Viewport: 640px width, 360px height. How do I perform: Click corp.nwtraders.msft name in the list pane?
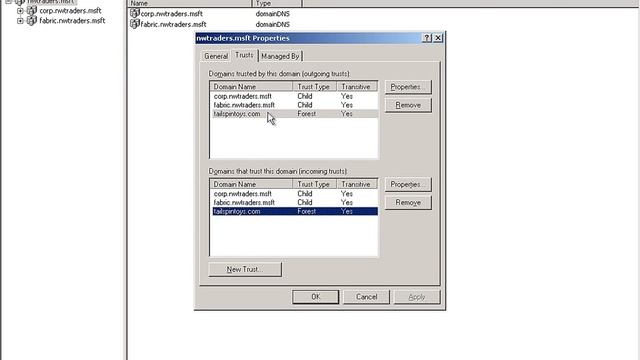click(171, 13)
